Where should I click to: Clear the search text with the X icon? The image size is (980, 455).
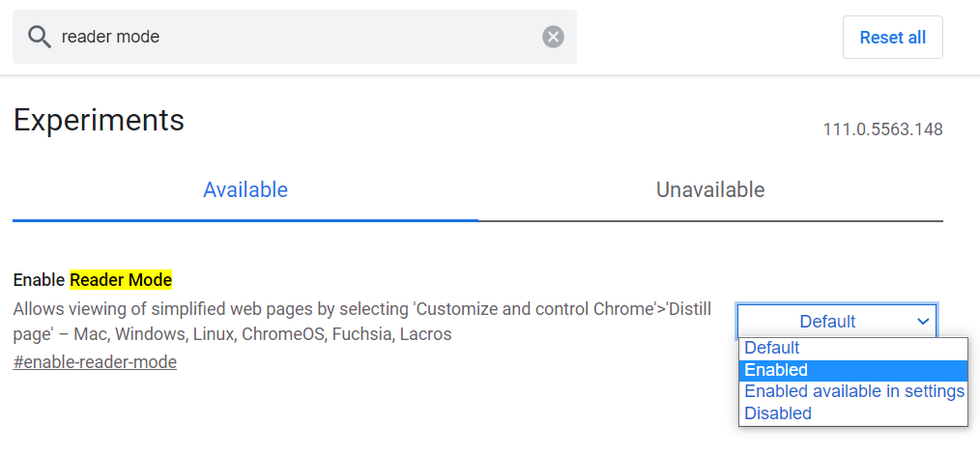(x=553, y=37)
